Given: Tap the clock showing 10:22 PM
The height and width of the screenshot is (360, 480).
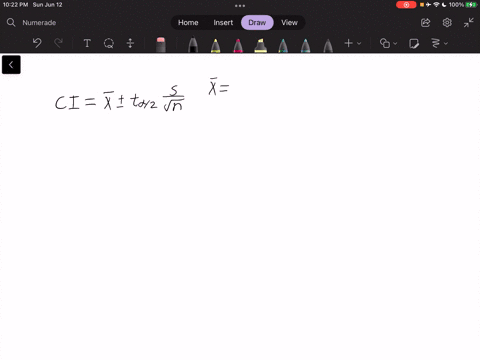Looking at the screenshot, I should [x=15, y=5].
